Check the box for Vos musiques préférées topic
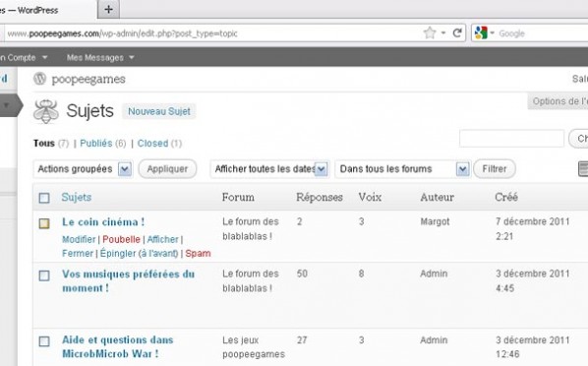 point(44,275)
